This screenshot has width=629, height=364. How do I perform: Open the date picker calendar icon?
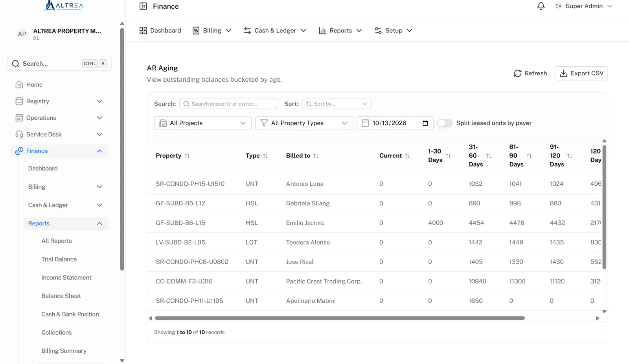(x=425, y=123)
